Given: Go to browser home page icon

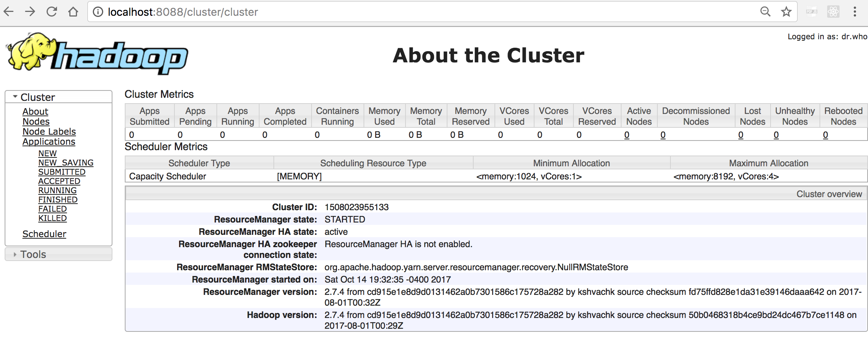Looking at the screenshot, I should click(x=73, y=12).
